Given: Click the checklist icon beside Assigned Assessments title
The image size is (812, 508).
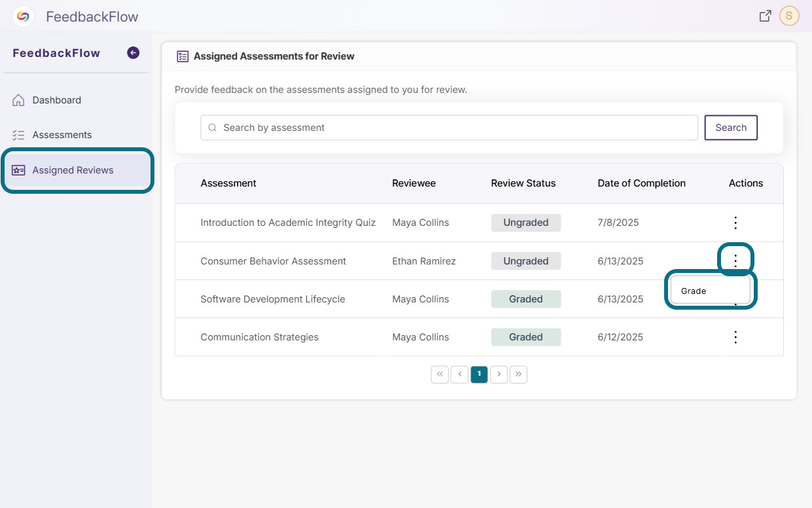Looking at the screenshot, I should (x=183, y=56).
